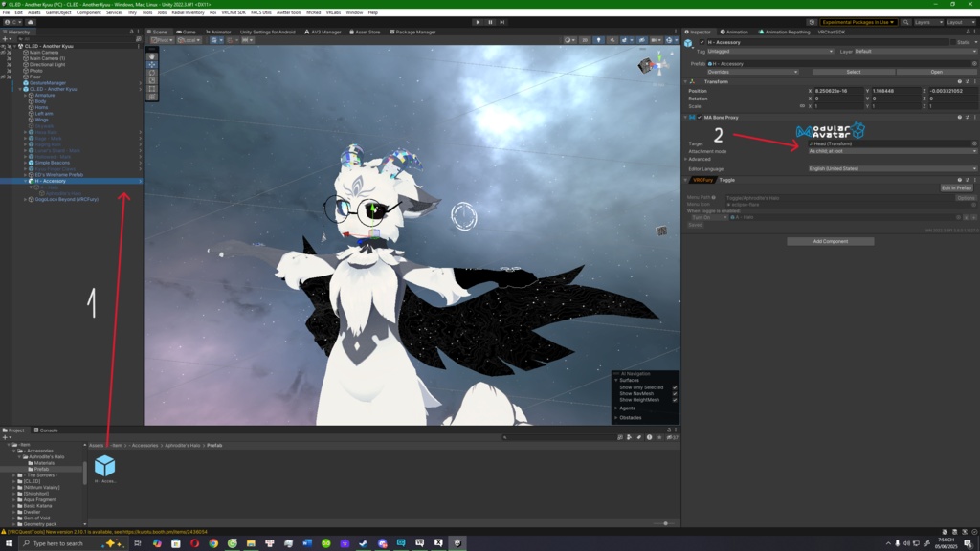Select the Rotate tool in scene overlay
Image resolution: width=980 pixels, height=551 pixels.
tap(152, 73)
